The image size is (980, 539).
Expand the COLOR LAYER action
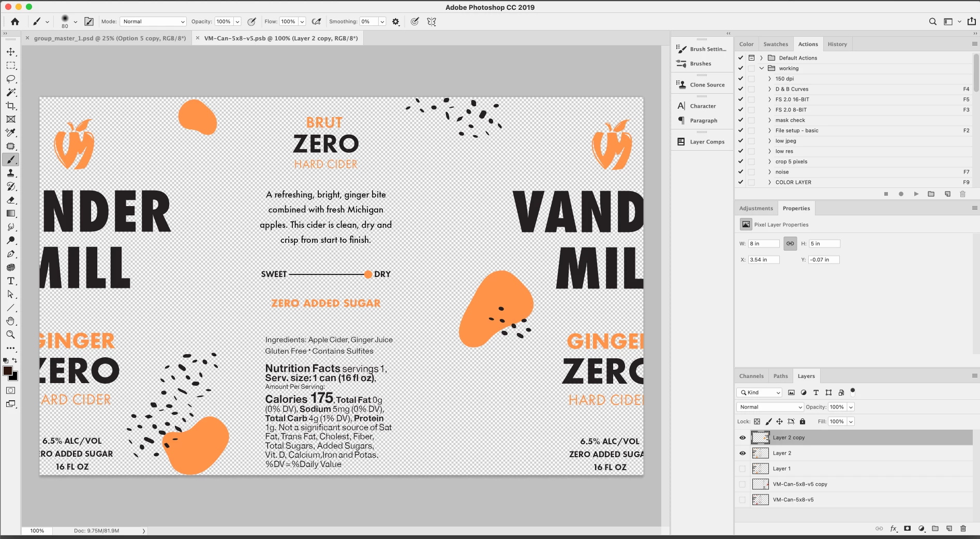(x=769, y=182)
